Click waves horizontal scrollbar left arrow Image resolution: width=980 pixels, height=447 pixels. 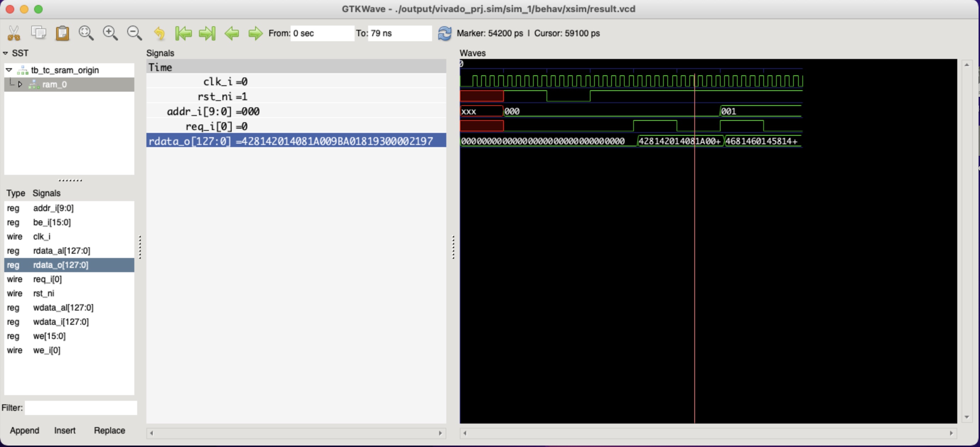pyautogui.click(x=464, y=433)
